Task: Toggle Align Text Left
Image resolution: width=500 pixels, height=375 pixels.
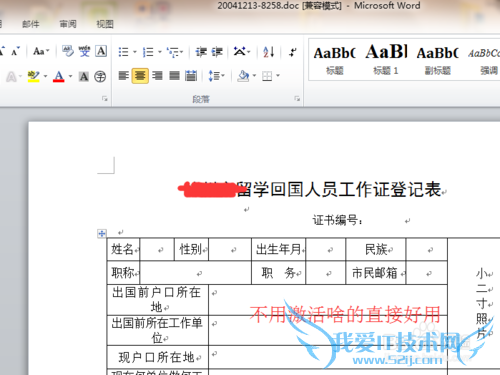Action: pos(124,76)
